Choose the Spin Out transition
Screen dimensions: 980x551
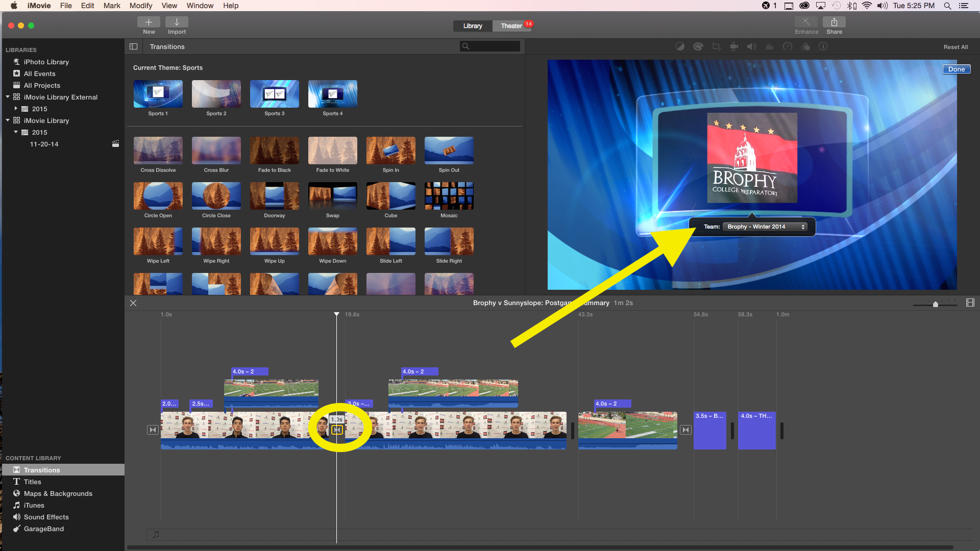pyautogui.click(x=449, y=151)
